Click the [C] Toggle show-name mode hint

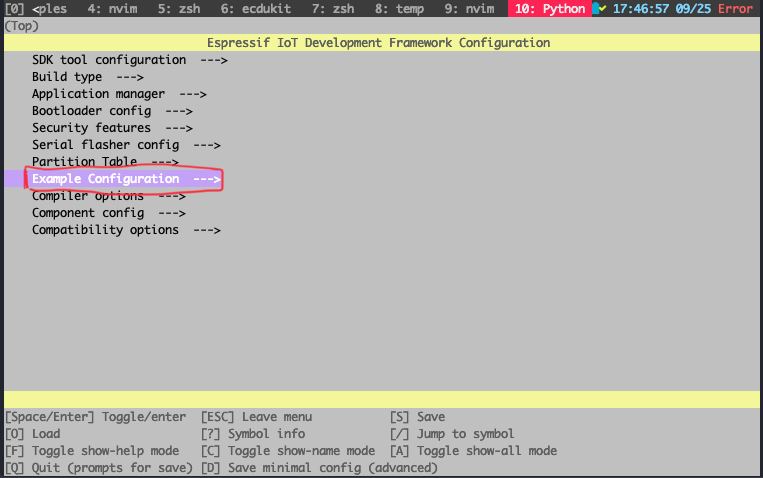pos(288,451)
